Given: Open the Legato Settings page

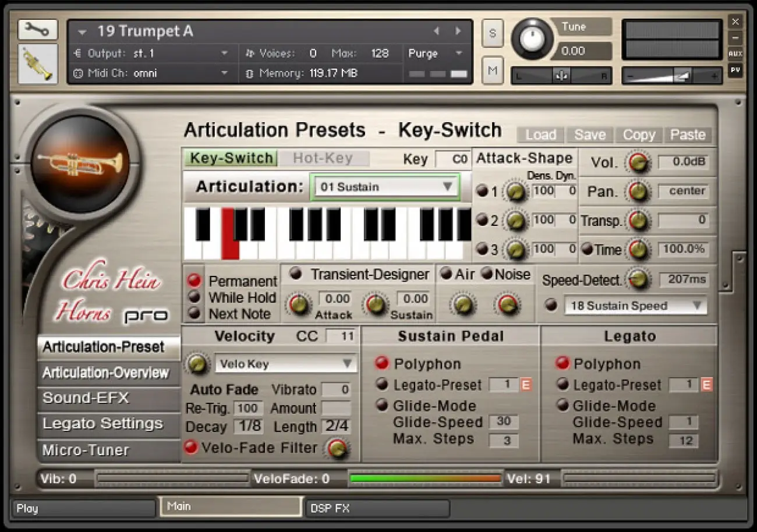Looking at the screenshot, I should point(109,424).
